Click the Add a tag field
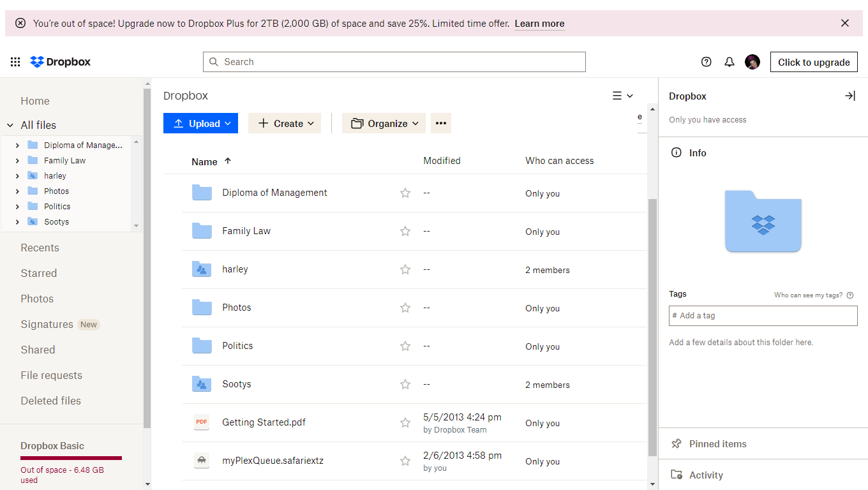 (x=763, y=316)
